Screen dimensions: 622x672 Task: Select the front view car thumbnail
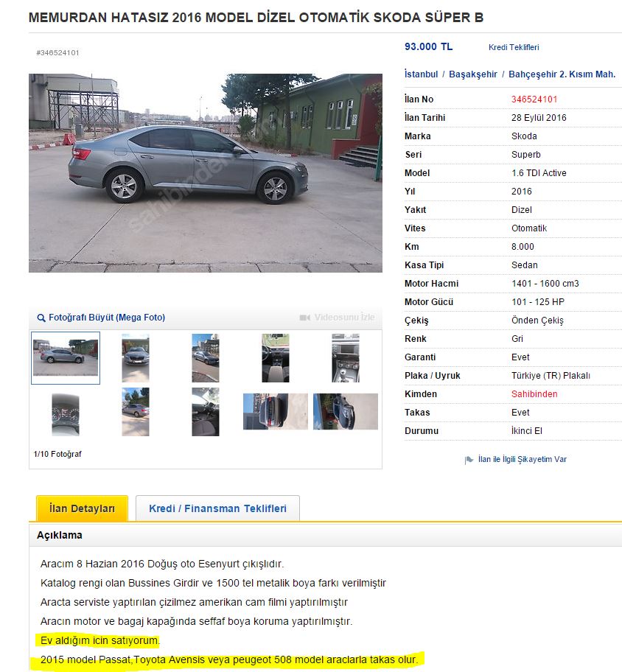(136, 358)
